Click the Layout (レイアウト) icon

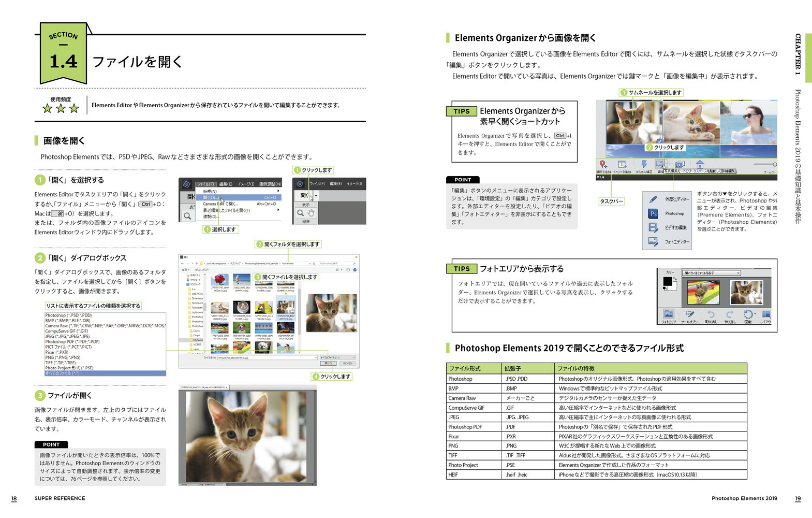(x=766, y=314)
